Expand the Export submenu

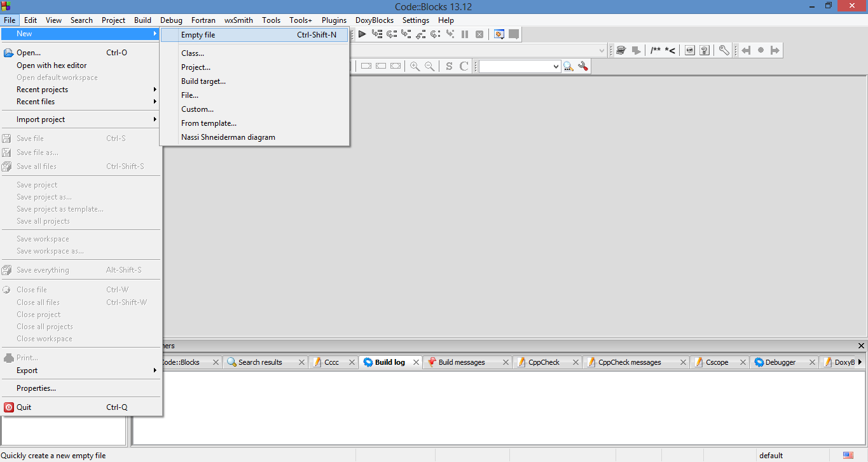(x=81, y=370)
